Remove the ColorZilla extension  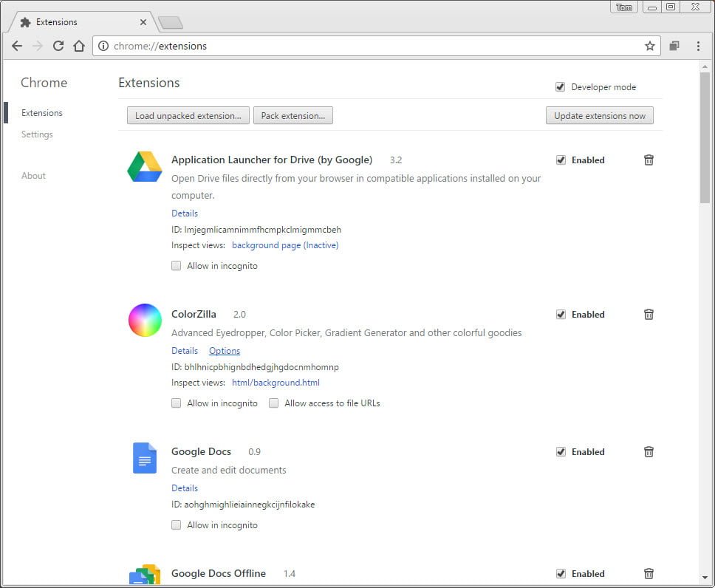649,314
